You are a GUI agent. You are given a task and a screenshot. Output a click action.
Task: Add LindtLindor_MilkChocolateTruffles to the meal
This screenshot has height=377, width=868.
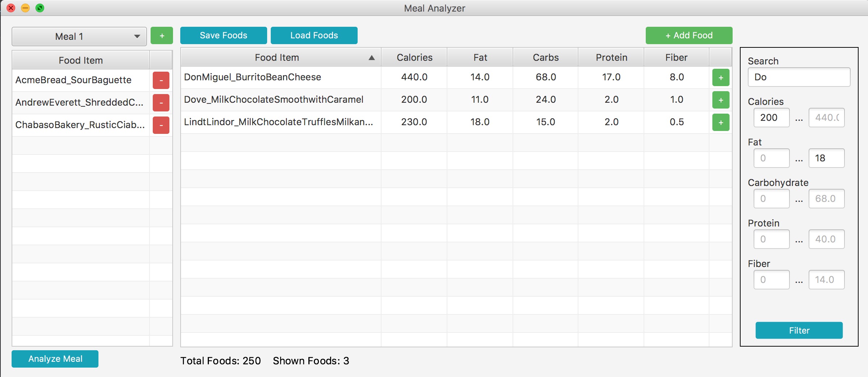tap(721, 122)
